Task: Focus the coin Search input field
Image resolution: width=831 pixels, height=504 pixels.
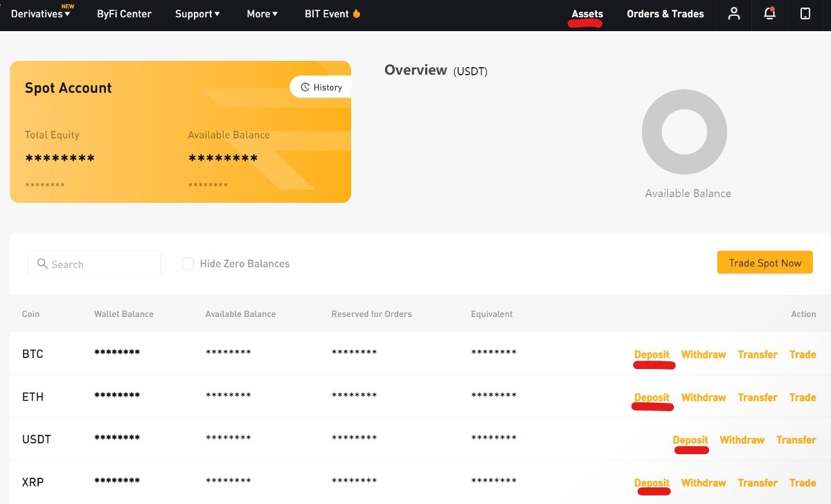Action: click(x=94, y=264)
